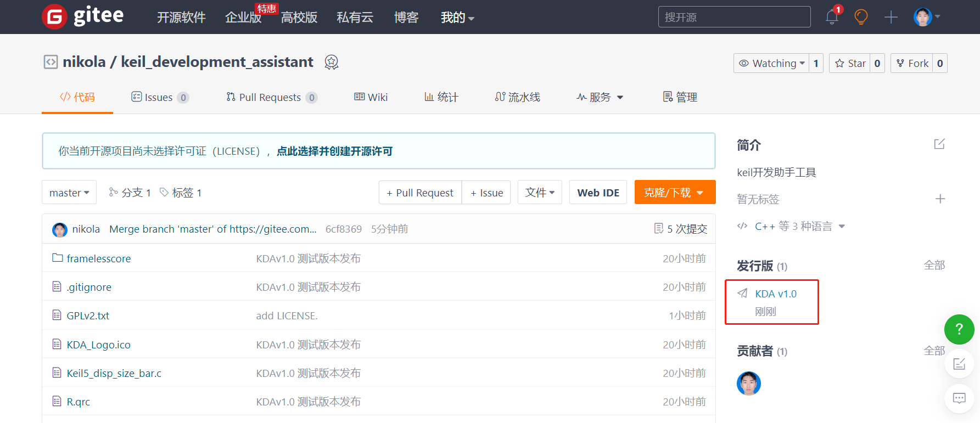Open the KDA v1.0 release link
The image size is (980, 423).
pyautogui.click(x=776, y=294)
